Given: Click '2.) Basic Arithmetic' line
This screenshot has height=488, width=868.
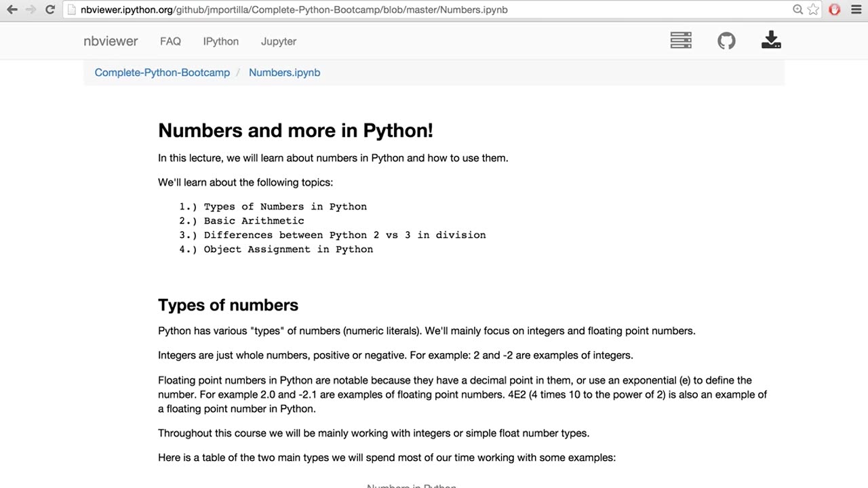Looking at the screenshot, I should point(241,221).
